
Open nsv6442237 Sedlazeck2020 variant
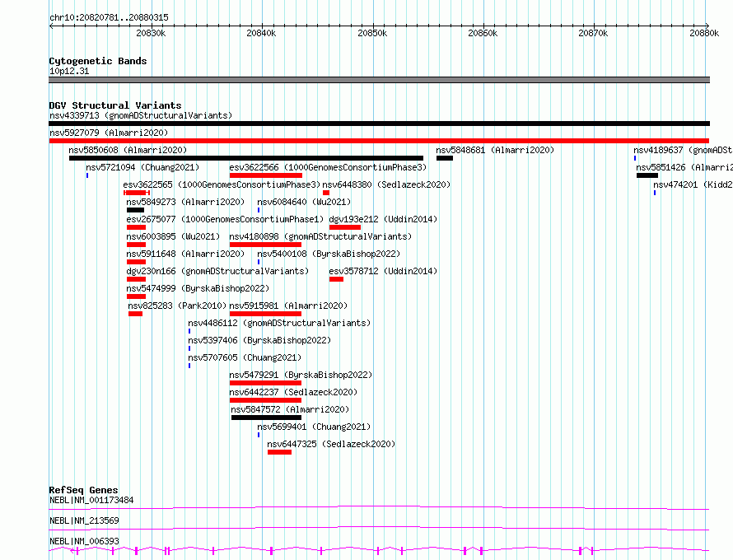pyautogui.click(x=293, y=392)
